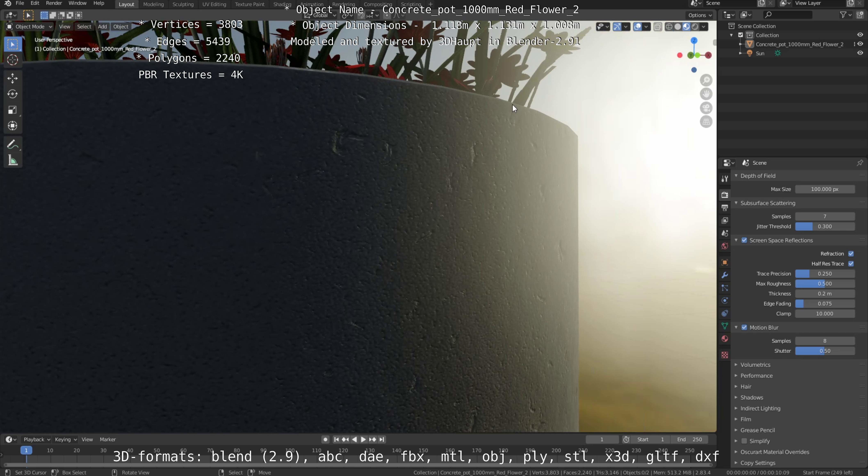Click the 3D Cursor tool
The height and width of the screenshot is (476, 868).
click(13, 60)
